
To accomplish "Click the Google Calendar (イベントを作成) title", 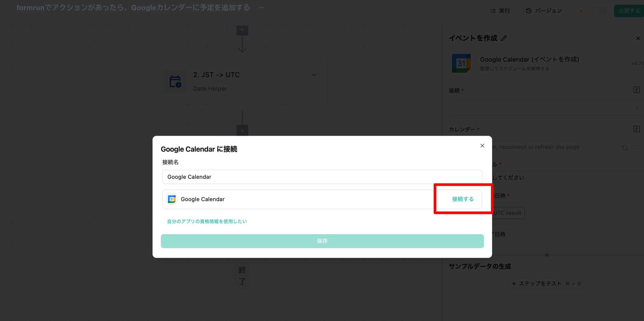I will 530,59.
